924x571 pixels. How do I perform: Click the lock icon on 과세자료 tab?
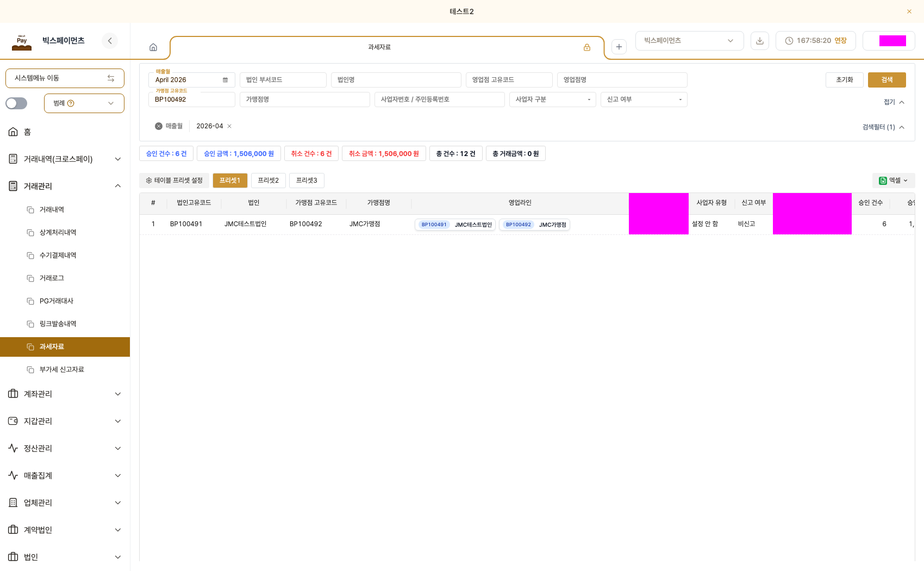point(587,47)
